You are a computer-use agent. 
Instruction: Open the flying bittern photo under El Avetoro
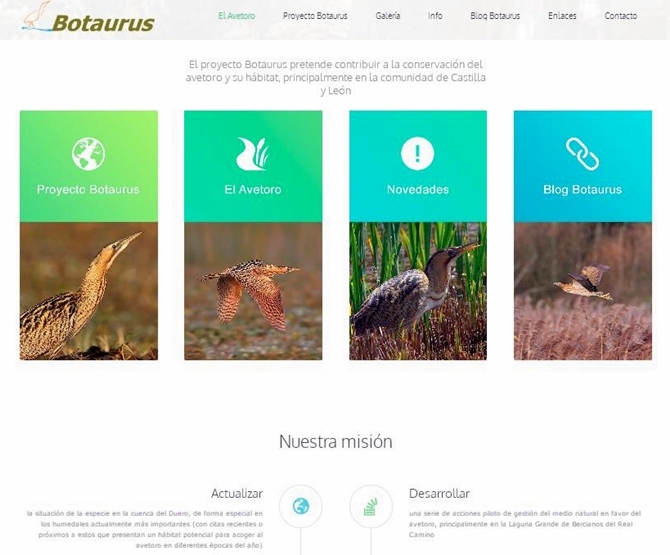253,291
